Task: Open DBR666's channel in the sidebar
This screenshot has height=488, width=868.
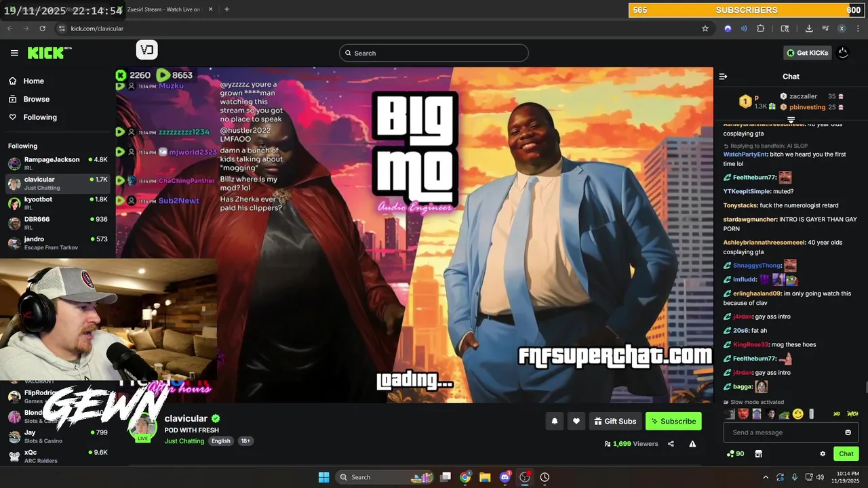Action: point(58,223)
